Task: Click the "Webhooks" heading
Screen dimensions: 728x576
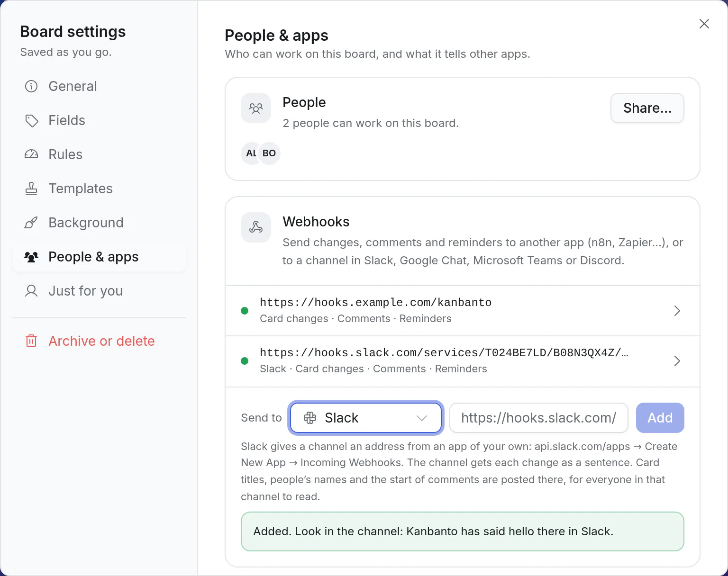Action: coord(316,222)
